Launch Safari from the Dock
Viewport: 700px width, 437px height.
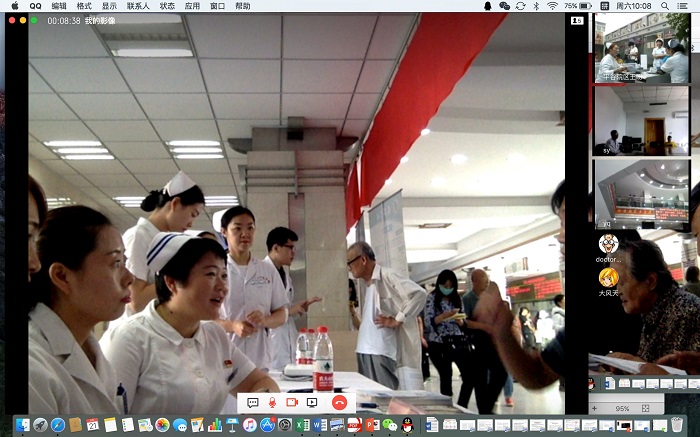click(x=58, y=425)
